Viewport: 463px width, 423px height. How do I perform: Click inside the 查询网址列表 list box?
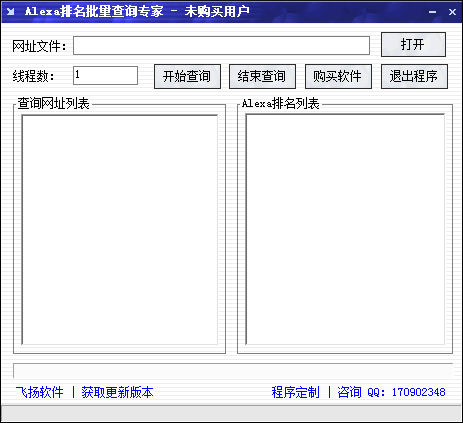[120, 230]
